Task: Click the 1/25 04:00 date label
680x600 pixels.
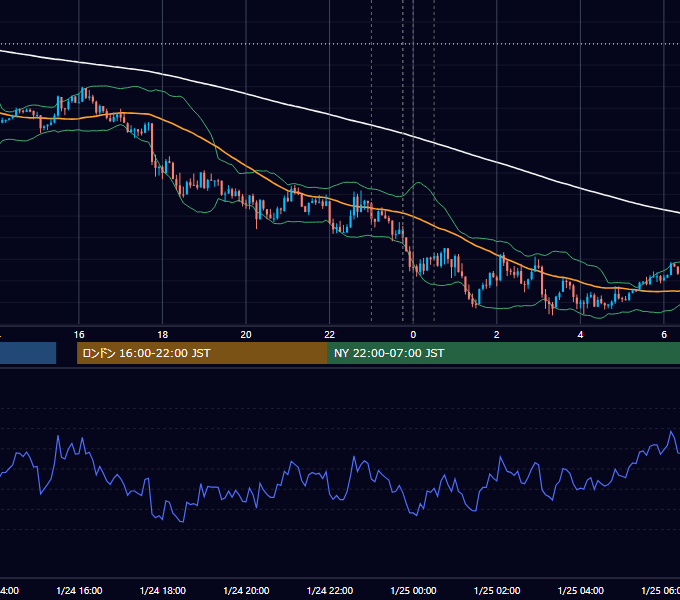Action: pos(580,590)
